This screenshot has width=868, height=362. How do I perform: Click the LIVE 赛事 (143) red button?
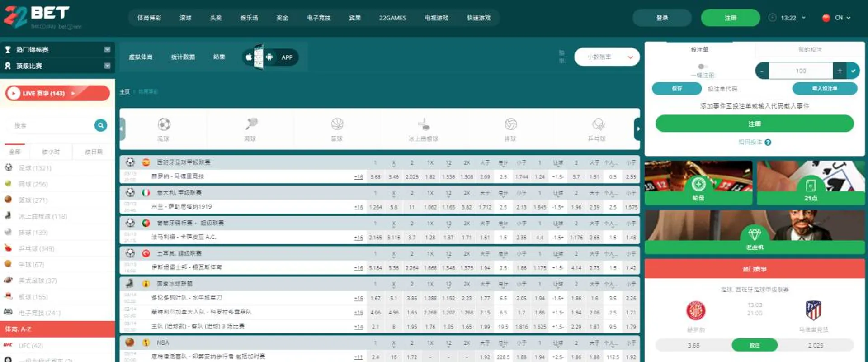tap(57, 93)
